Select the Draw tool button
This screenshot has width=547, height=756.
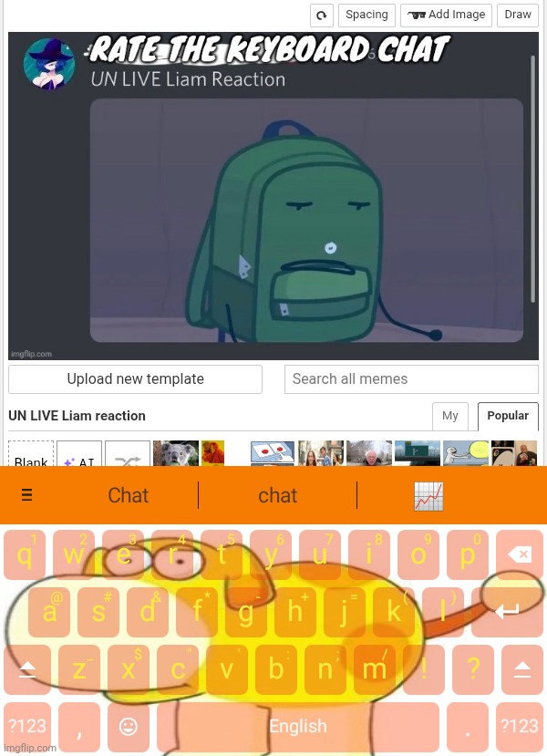[x=518, y=16]
